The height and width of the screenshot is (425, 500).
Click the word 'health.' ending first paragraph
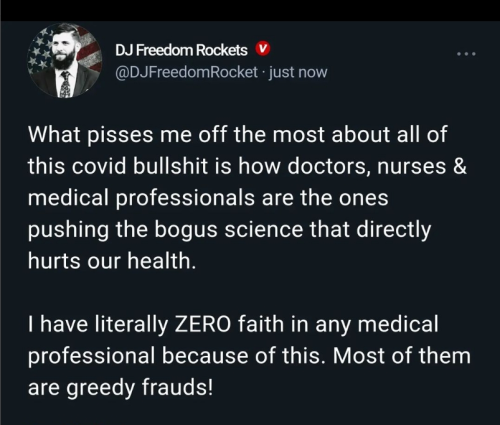162,260
